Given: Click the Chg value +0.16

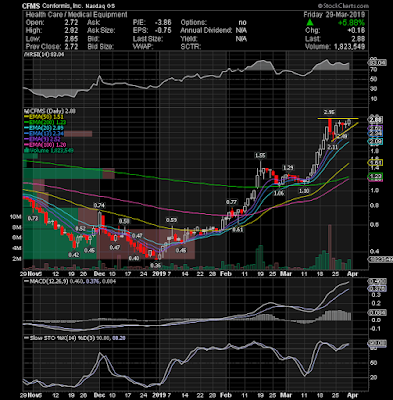Looking at the screenshot, I should pos(356,31).
